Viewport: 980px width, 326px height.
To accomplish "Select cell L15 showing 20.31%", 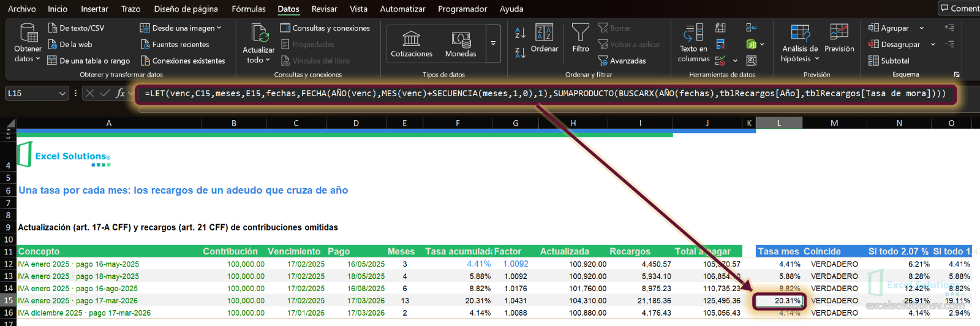I will click(779, 301).
